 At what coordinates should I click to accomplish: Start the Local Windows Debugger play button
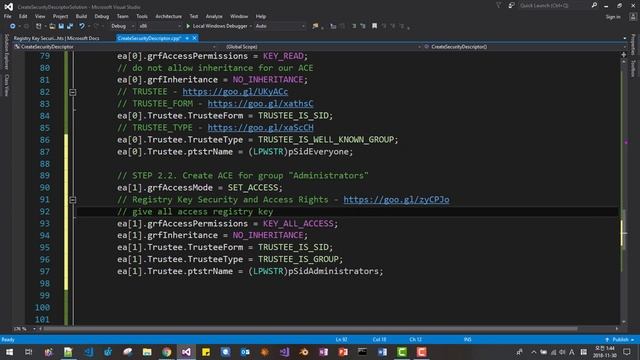click(188, 26)
